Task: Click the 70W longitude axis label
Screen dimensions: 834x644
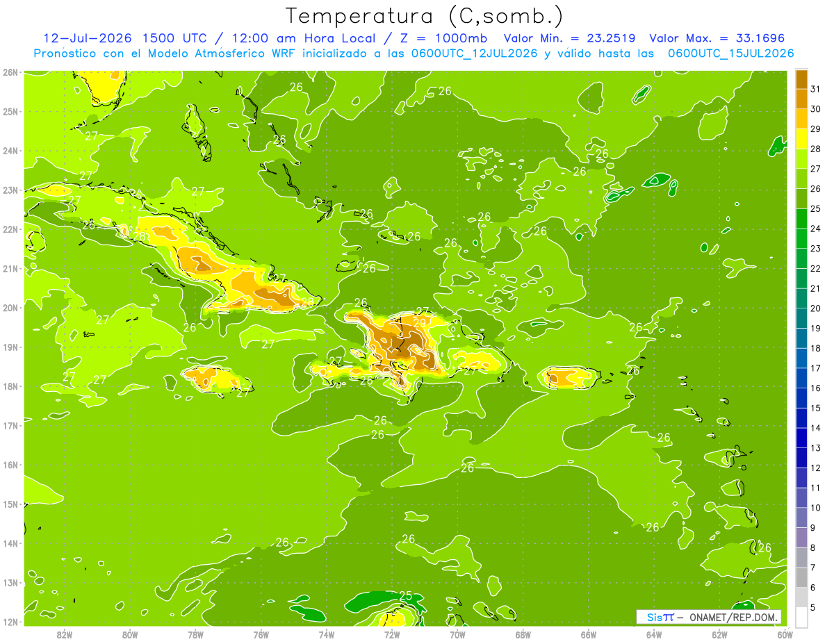Action: [x=457, y=634]
